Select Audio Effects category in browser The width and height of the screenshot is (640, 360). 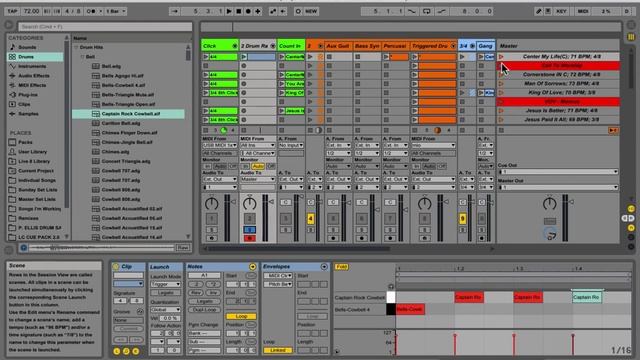coord(33,76)
